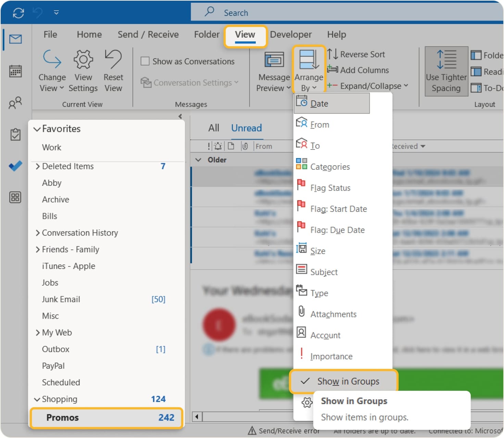
Task: Uncheck Show in Groups option
Action: [343, 381]
